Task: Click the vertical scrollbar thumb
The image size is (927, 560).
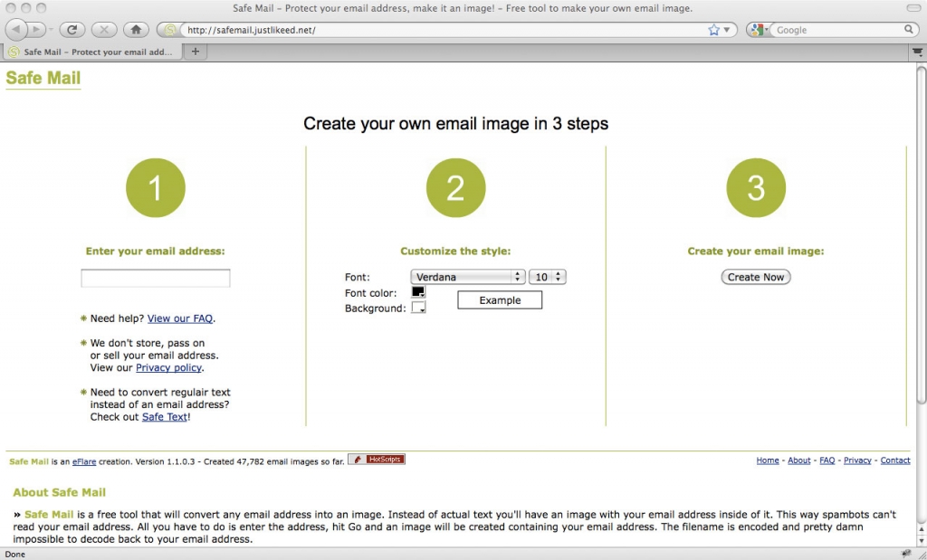Action: pyautogui.click(x=922, y=235)
